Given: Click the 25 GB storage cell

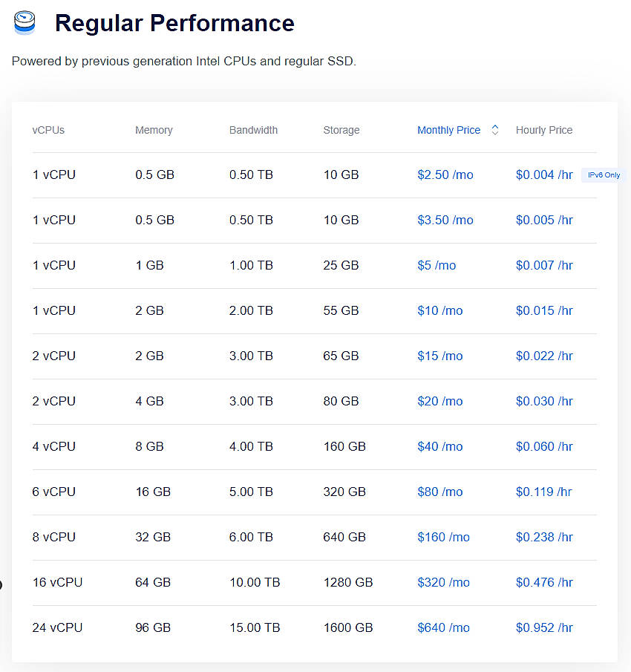Looking at the screenshot, I should coord(341,265).
